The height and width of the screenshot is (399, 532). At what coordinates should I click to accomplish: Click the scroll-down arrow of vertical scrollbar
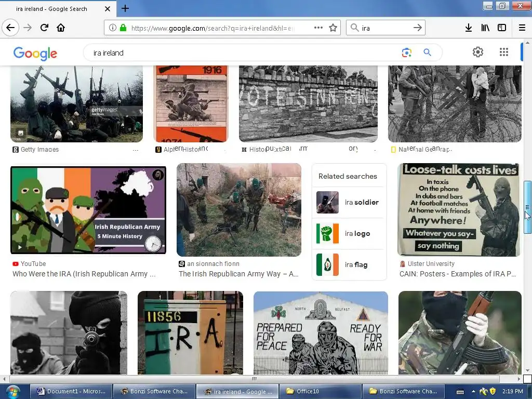click(x=527, y=371)
